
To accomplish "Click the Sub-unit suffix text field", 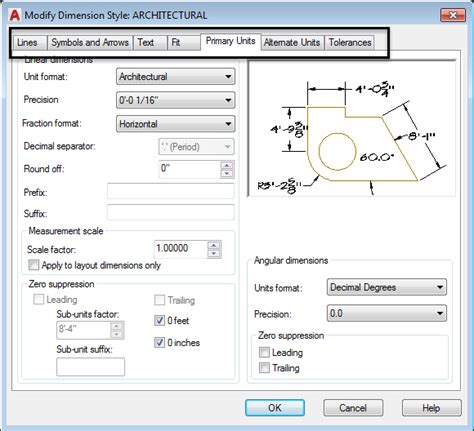I will (x=91, y=367).
